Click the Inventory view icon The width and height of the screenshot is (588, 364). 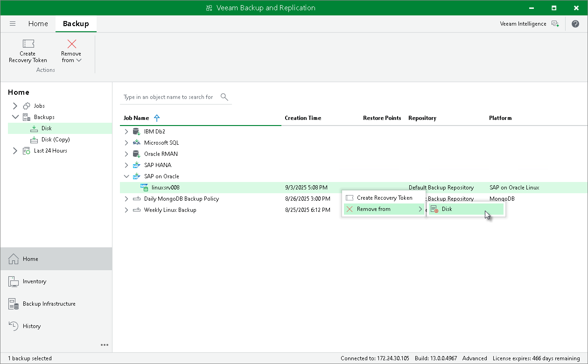14,281
